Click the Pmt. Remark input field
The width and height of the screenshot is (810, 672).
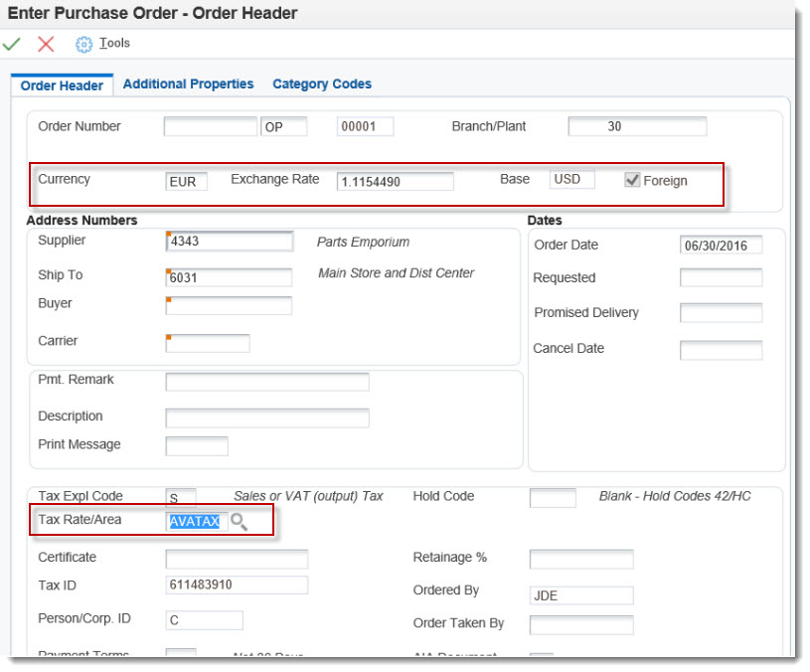click(267, 382)
